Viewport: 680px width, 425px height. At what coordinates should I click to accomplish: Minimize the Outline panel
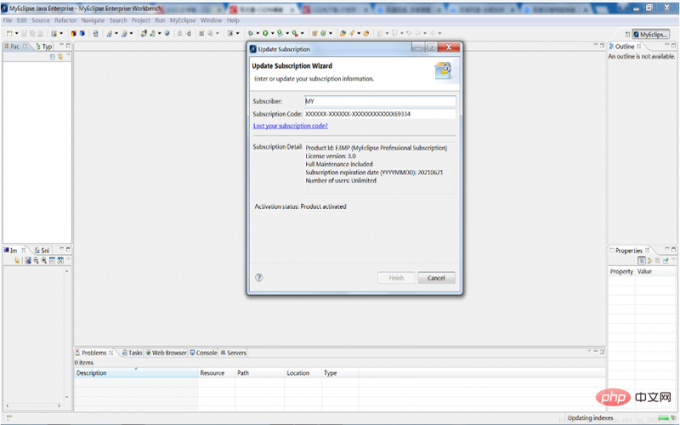point(667,45)
